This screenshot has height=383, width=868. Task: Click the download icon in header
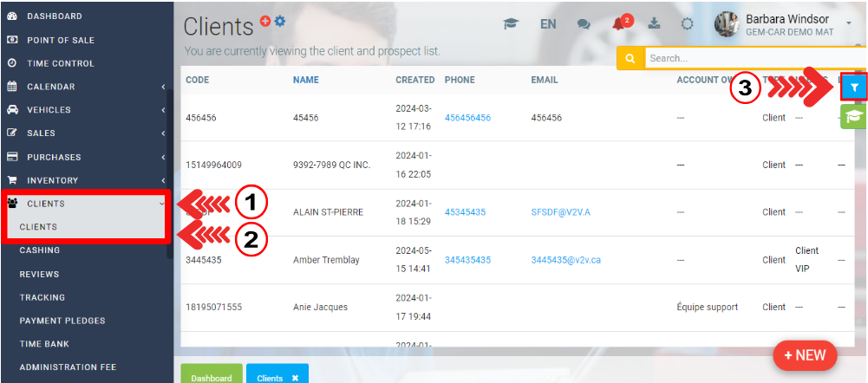[655, 23]
